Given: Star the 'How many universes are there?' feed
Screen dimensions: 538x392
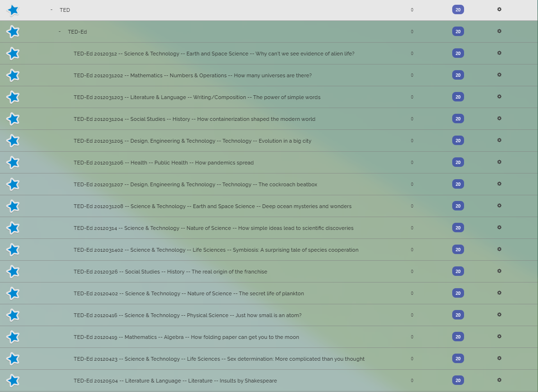Looking at the screenshot, I should tap(13, 75).
